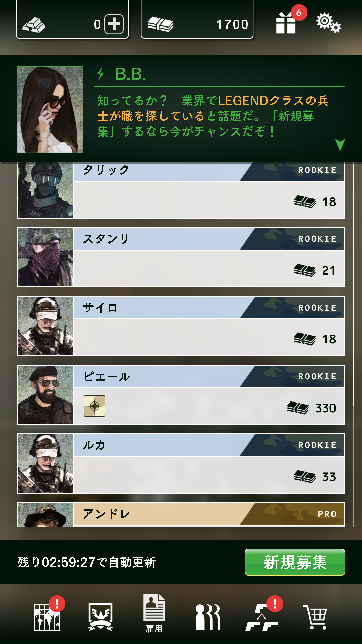Open the settings gears icon
This screenshot has width=362, height=644.
pos(328,23)
